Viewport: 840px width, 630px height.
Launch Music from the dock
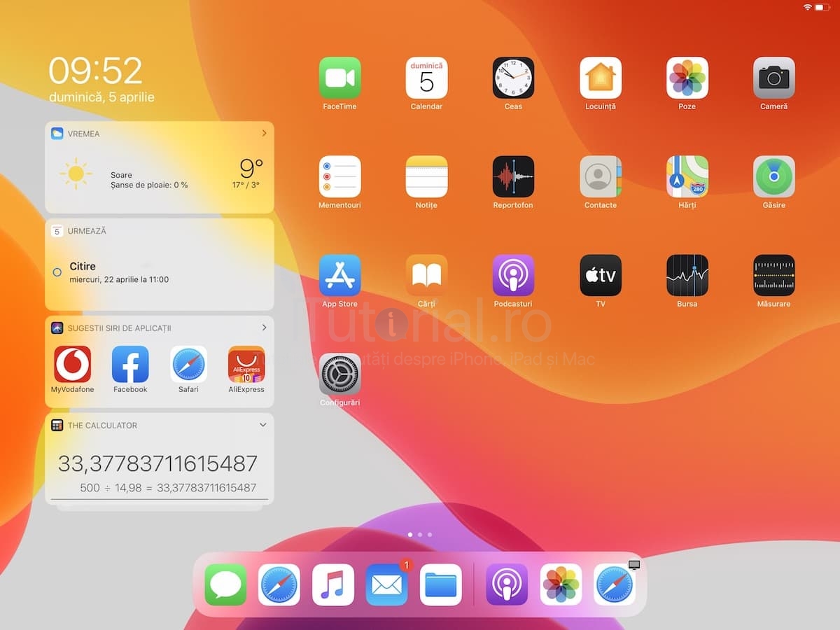point(333,584)
